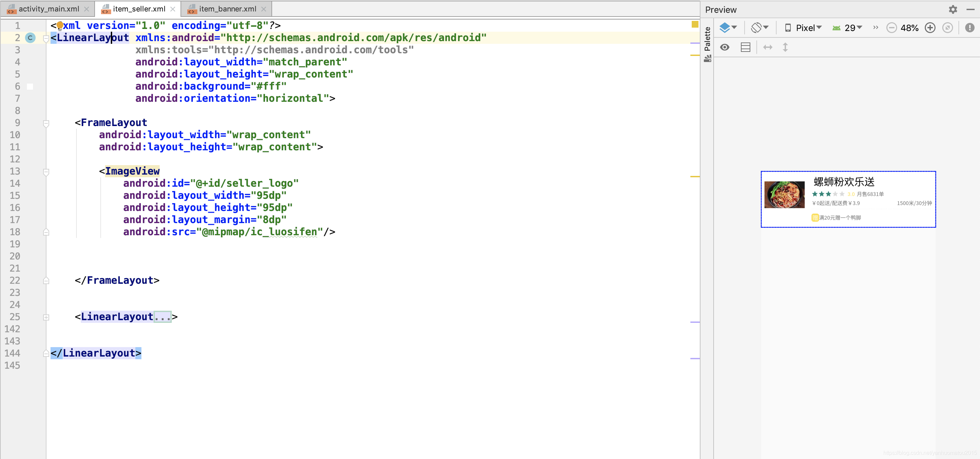Collapse the root LinearLayout fold on line 2

coord(46,38)
